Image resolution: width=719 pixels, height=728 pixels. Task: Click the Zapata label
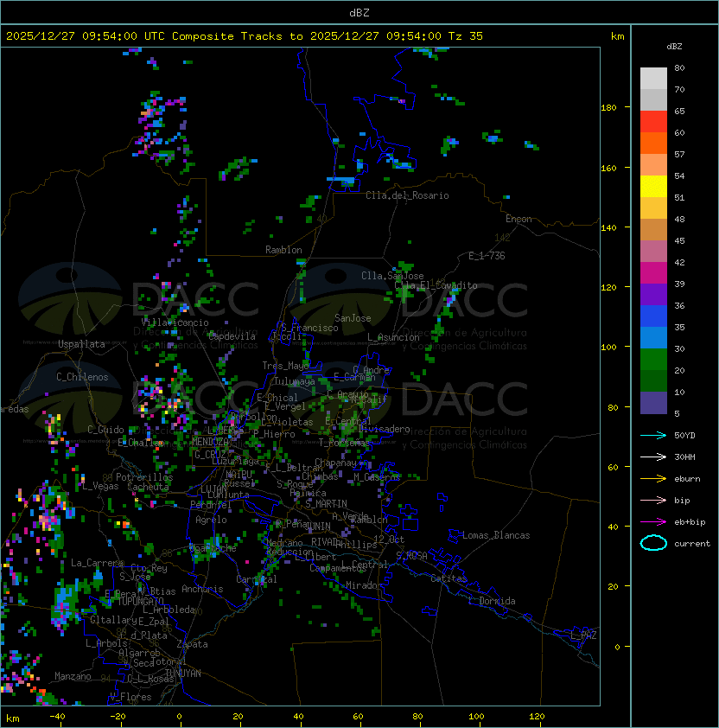click(192, 644)
